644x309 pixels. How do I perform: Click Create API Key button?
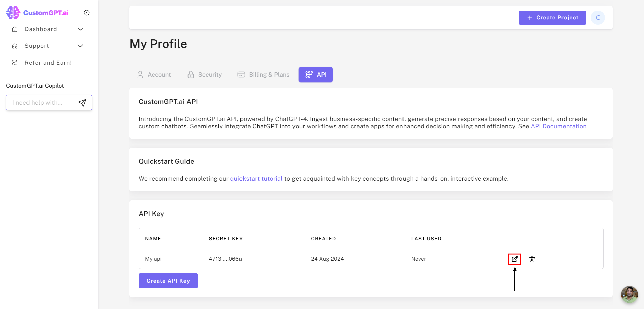coord(168,281)
